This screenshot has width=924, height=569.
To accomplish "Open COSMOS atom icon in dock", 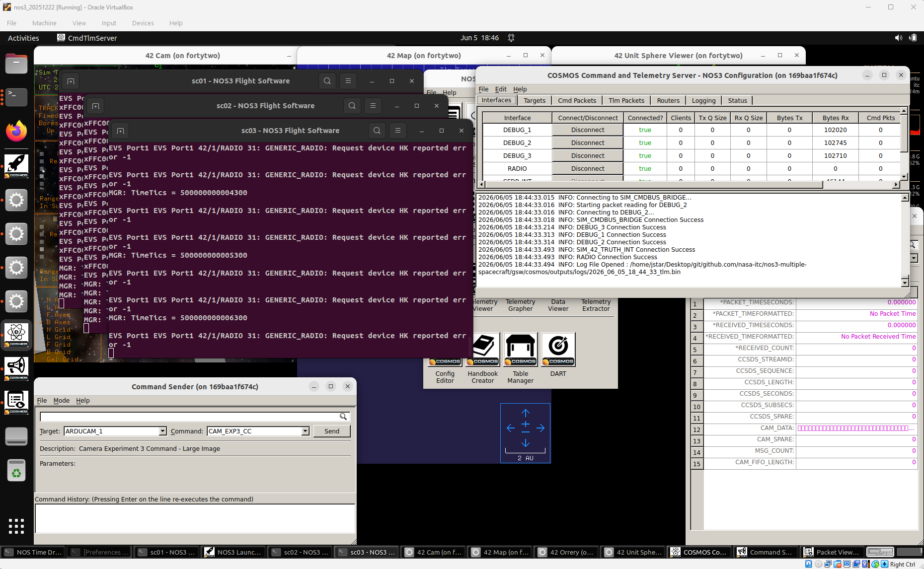I will (x=16, y=334).
